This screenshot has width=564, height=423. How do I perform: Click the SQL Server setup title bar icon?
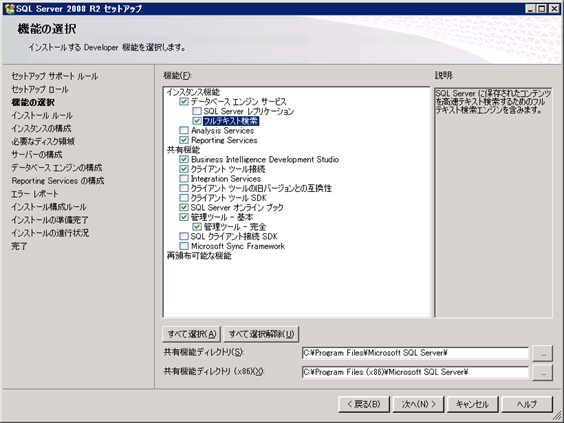tap(10, 8)
